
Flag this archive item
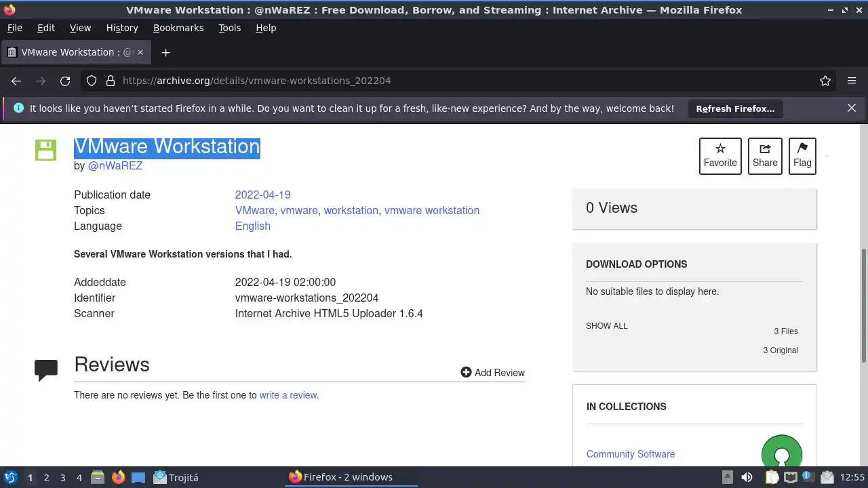pyautogui.click(x=802, y=156)
